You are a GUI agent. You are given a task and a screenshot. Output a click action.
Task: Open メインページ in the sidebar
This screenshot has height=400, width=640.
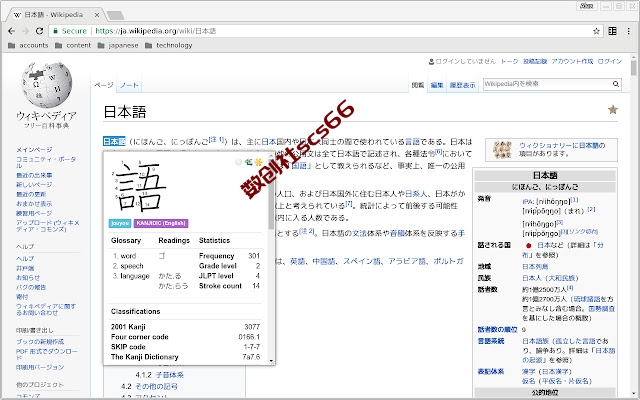[x=34, y=149]
